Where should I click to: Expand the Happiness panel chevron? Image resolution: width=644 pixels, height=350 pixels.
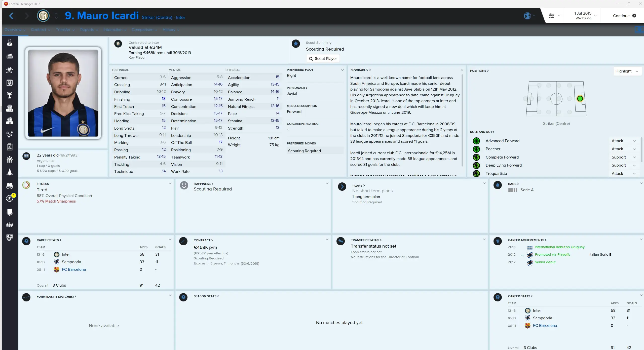(x=327, y=183)
